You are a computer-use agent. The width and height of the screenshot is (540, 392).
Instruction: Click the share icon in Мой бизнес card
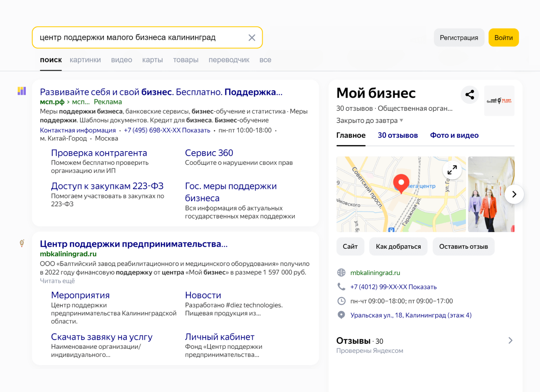pos(470,94)
